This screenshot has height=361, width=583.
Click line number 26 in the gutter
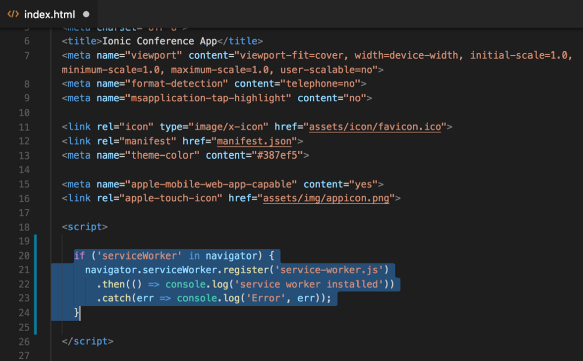24,342
